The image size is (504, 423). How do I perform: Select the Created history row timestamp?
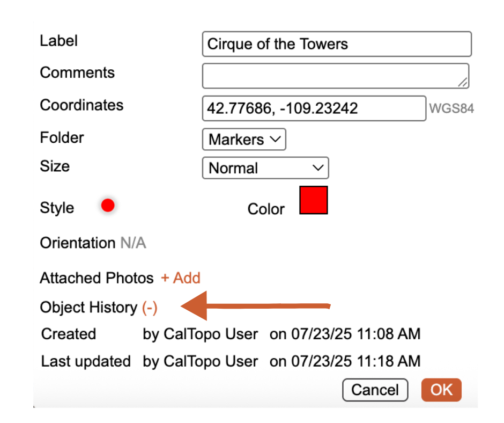(x=345, y=334)
